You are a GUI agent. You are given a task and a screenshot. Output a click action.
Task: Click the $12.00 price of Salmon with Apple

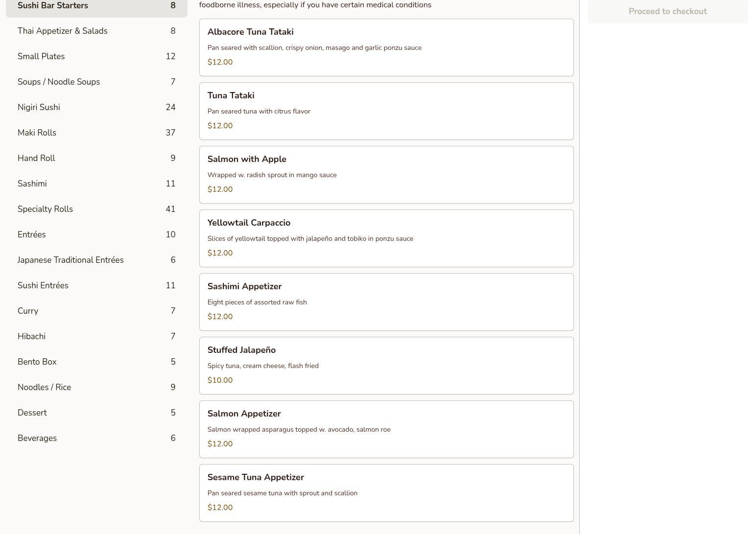[220, 189]
